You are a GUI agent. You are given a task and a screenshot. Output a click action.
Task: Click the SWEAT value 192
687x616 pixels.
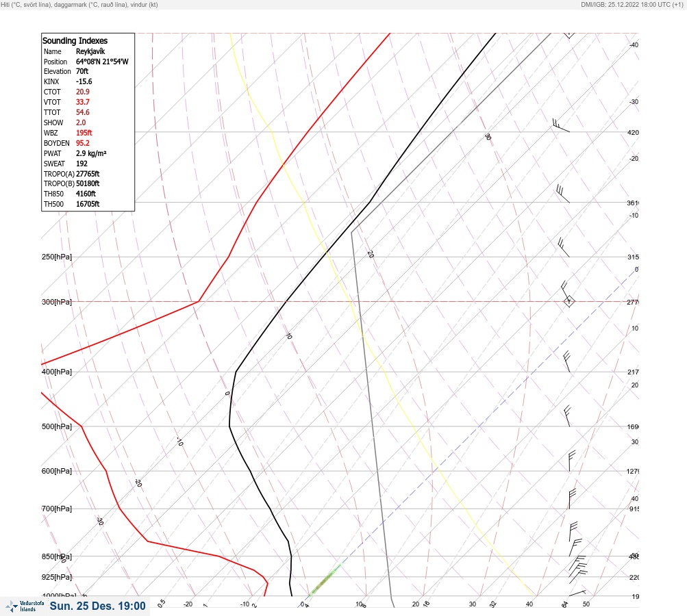[x=82, y=164]
